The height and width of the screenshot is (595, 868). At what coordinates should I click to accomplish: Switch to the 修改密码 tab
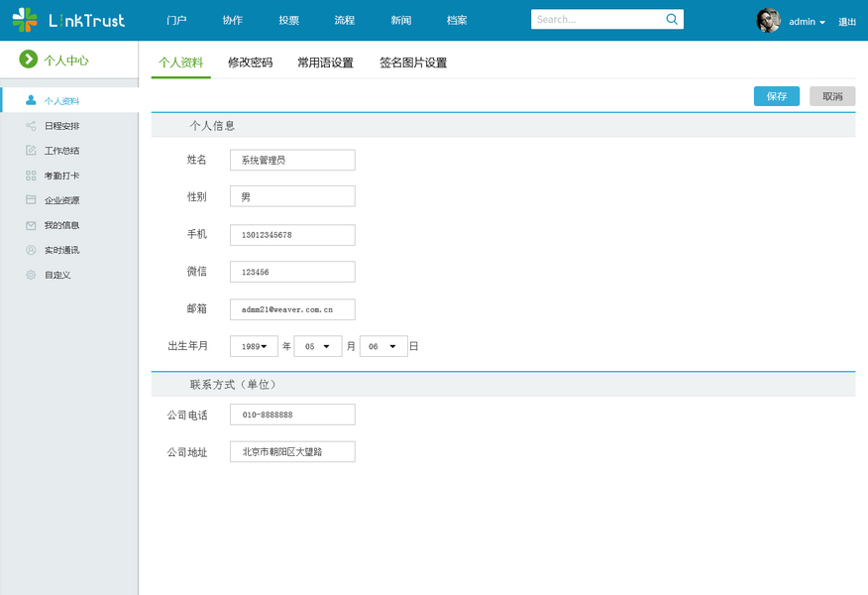coord(251,62)
